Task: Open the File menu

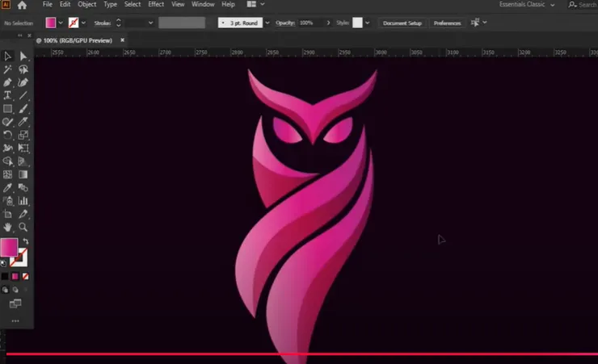Action: click(x=48, y=4)
